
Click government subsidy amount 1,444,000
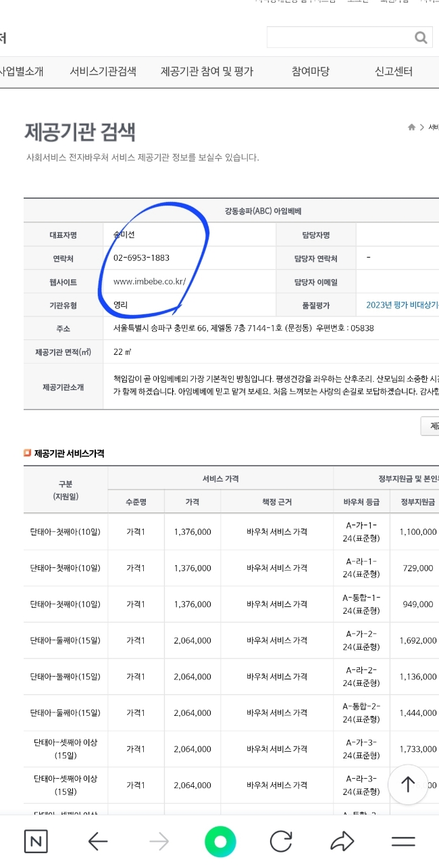click(418, 713)
